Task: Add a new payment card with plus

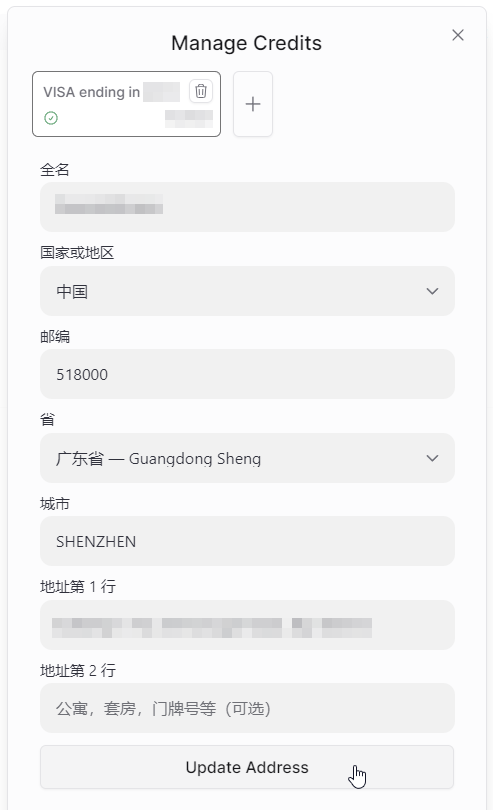Action: (253, 104)
